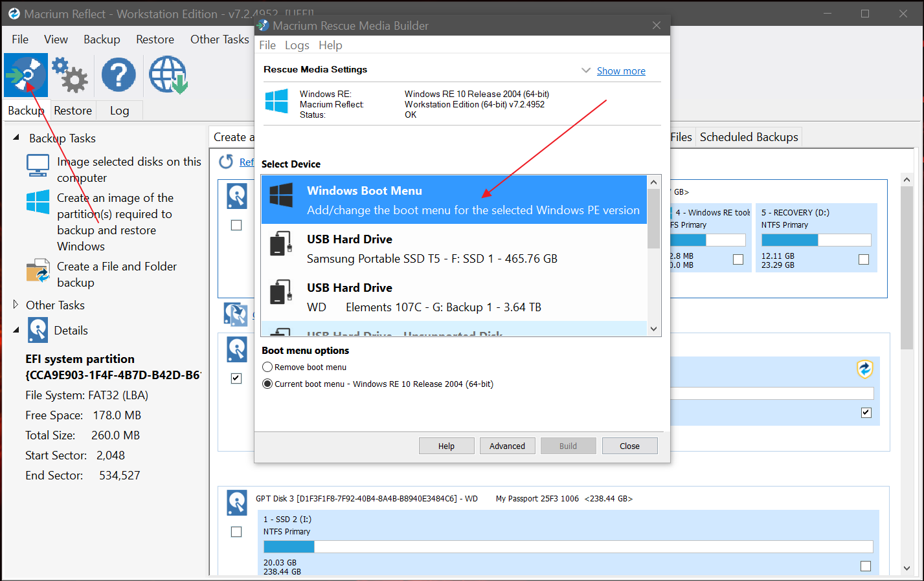The width and height of the screenshot is (924, 581).
Task: Toggle the Windows RE tools partition checkbox
Action: coord(738,259)
